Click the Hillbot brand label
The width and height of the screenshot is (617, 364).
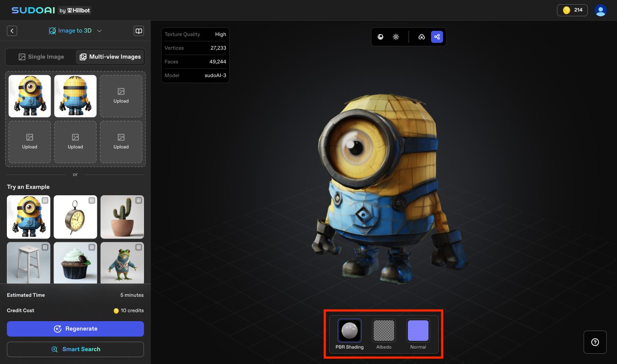(x=78, y=10)
